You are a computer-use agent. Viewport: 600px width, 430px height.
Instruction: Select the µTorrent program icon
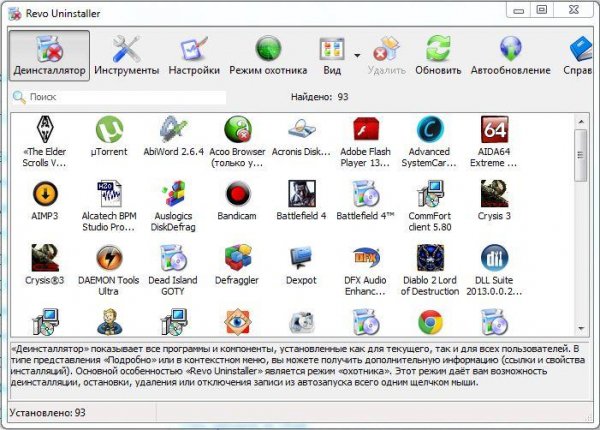[109, 129]
